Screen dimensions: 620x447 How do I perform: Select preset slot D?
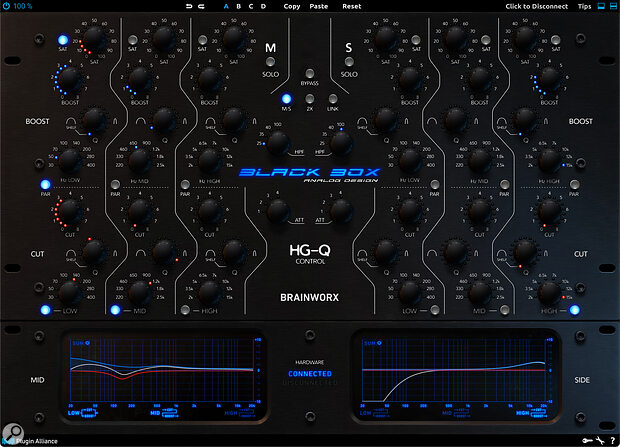[263, 6]
